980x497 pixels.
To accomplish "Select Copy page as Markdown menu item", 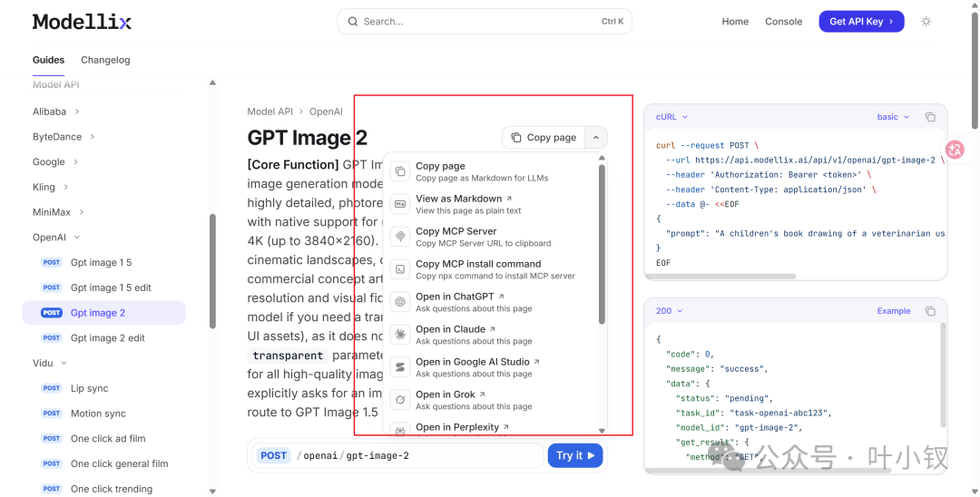I will [x=491, y=171].
